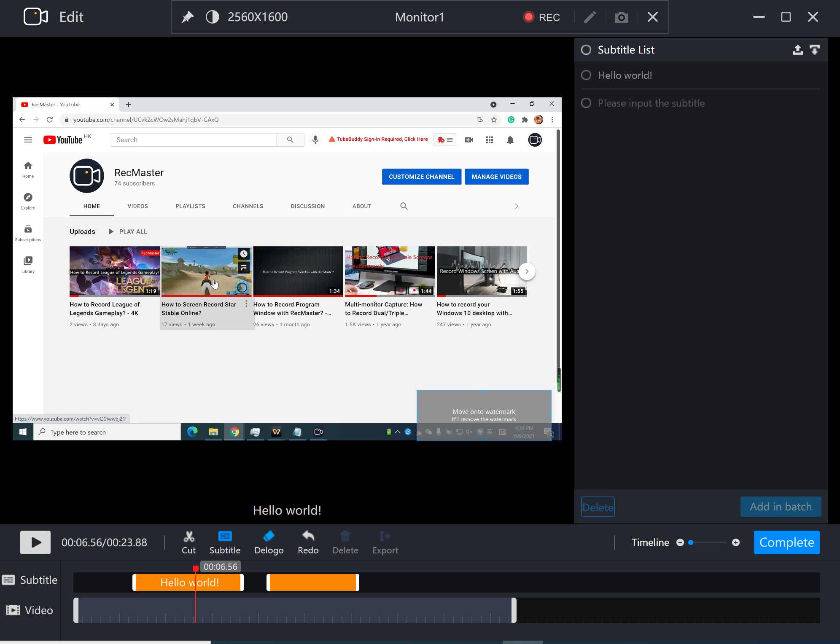Select the Cut scissors tool
840x644 pixels.
pos(188,542)
